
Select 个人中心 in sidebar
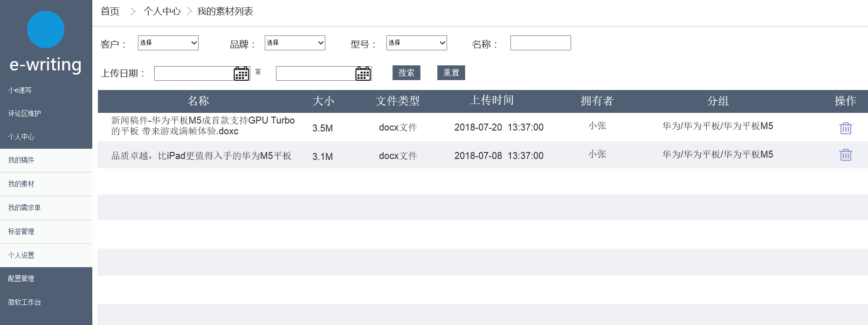21,137
